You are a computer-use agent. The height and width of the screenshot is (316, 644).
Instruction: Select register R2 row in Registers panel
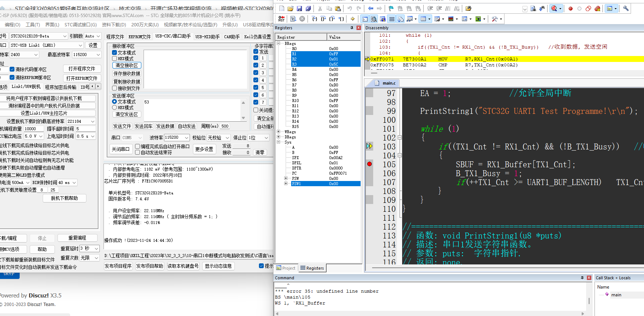click(x=326, y=59)
